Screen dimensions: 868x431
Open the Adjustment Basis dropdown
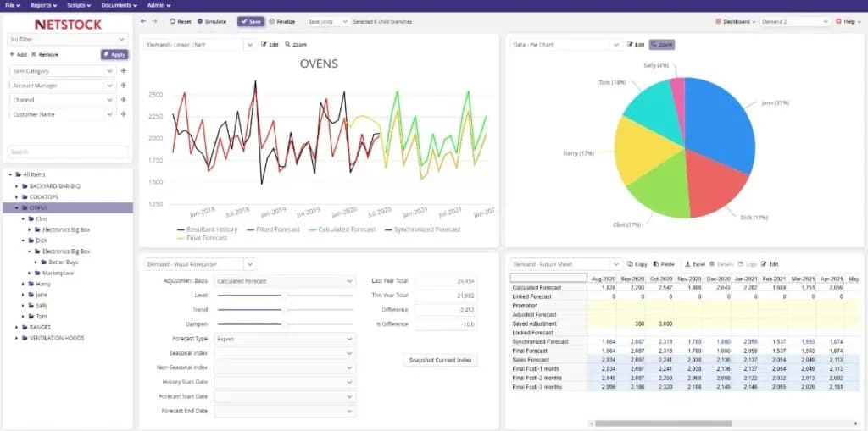click(285, 281)
